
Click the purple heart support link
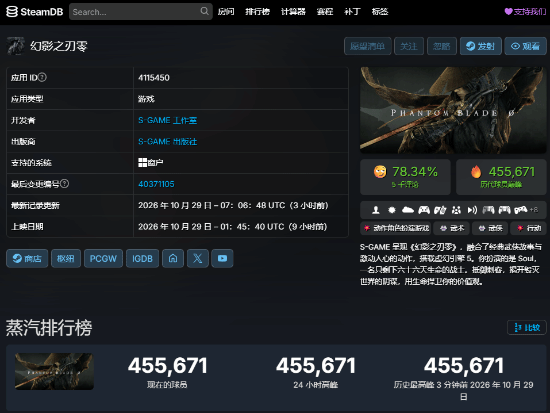[x=525, y=12]
